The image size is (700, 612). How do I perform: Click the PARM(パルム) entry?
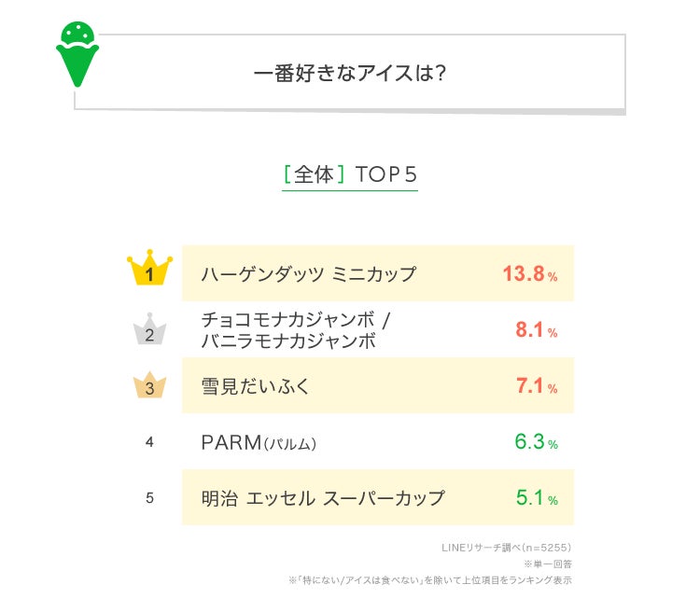[259, 442]
